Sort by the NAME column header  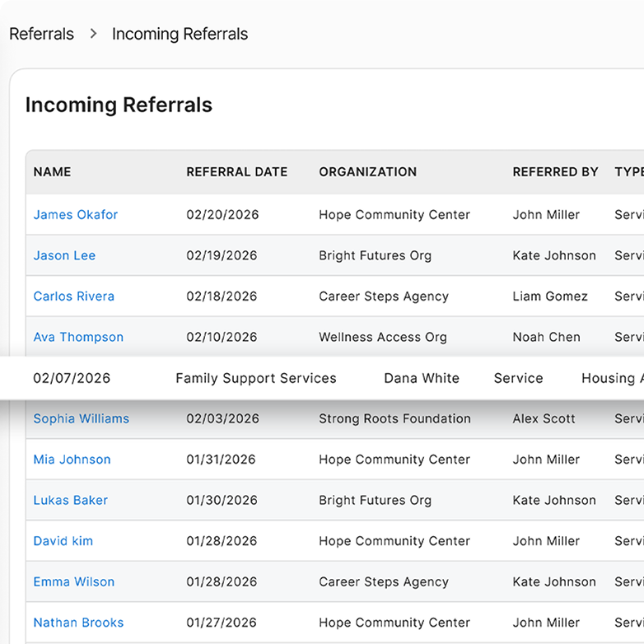click(x=52, y=172)
